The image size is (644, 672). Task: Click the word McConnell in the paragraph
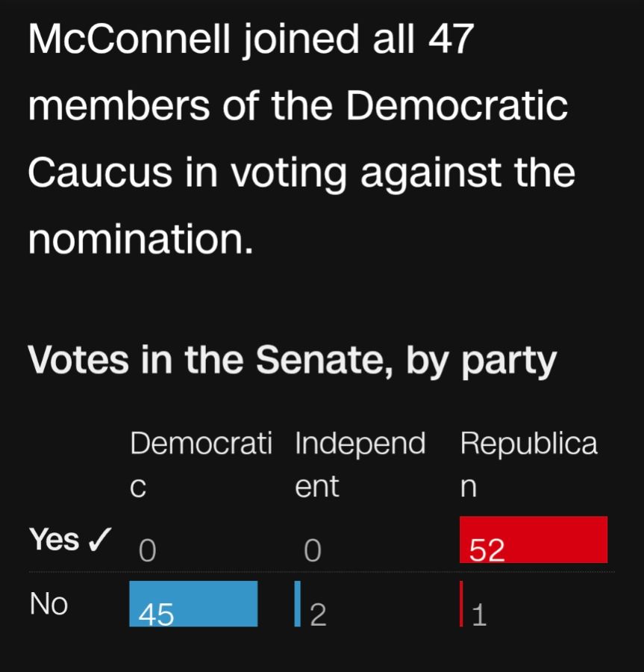pyautogui.click(x=129, y=39)
